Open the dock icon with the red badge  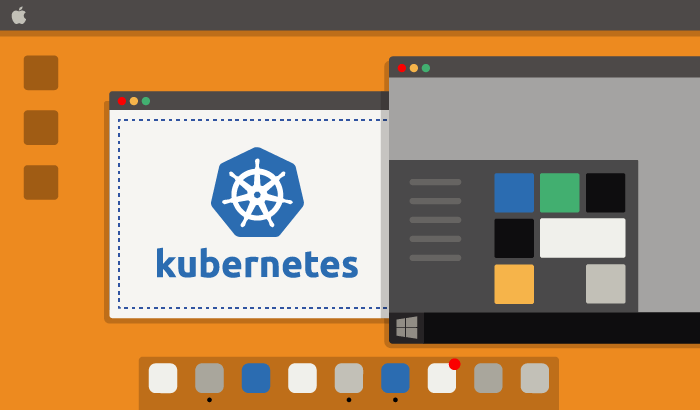[442, 378]
